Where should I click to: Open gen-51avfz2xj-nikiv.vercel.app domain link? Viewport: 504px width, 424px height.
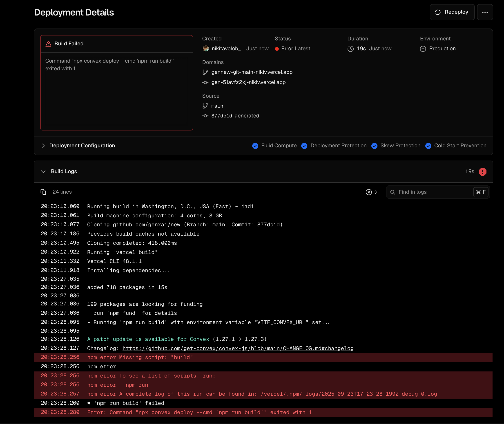click(x=248, y=82)
